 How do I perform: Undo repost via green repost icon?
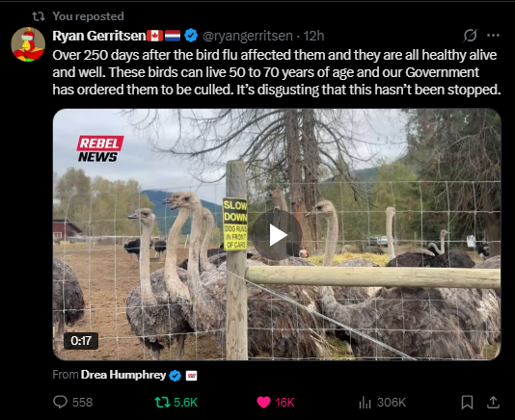[162, 402]
